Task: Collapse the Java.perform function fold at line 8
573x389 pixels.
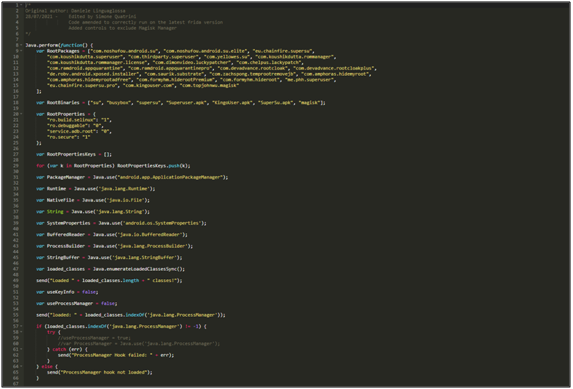Action: click(21, 45)
